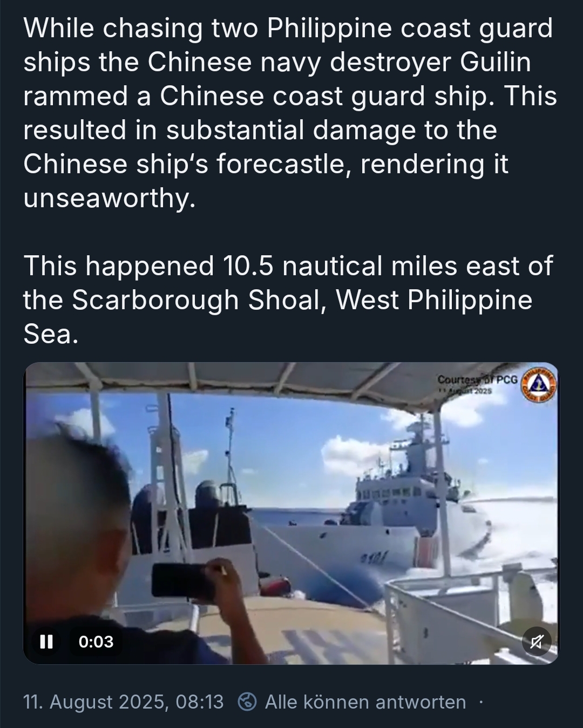Click the word 'unseaworthy.' in the post

coord(109,198)
